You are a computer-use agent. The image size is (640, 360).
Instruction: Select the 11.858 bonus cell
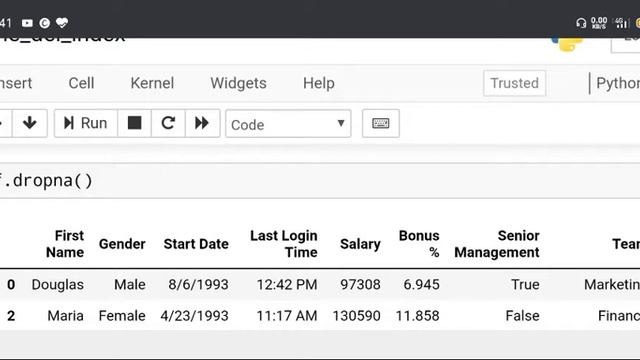418,316
